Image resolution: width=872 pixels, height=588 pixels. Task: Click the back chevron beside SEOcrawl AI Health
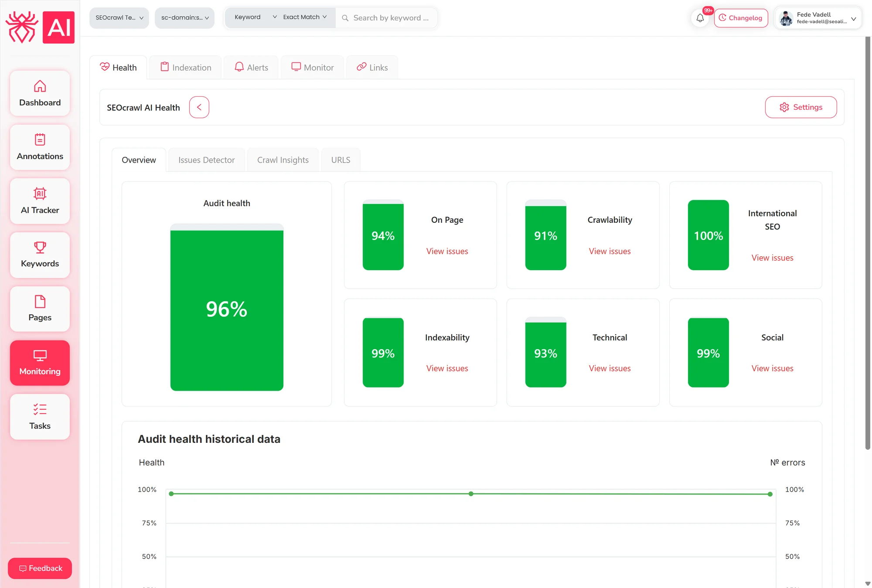(199, 107)
